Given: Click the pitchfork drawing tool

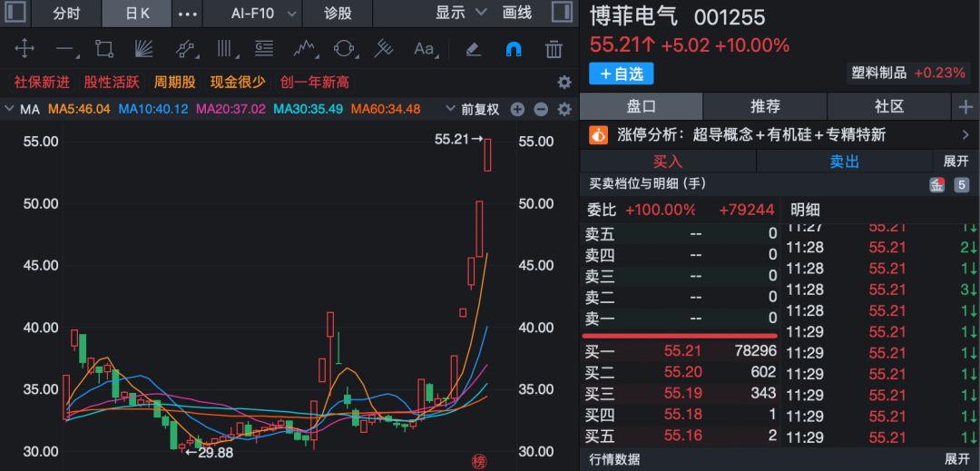Looking at the screenshot, I should pos(384,49).
